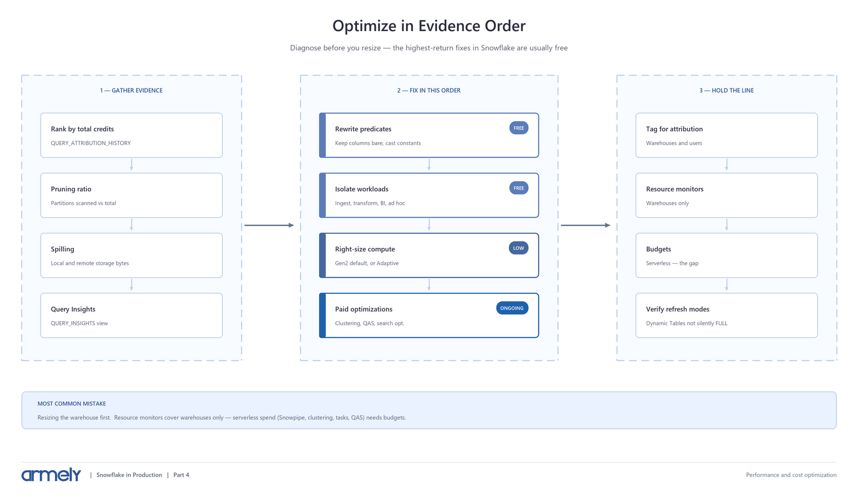The image size is (858, 504).
Task: Click 'Dynamic Tables not silently FULL' text
Action: [x=687, y=323]
